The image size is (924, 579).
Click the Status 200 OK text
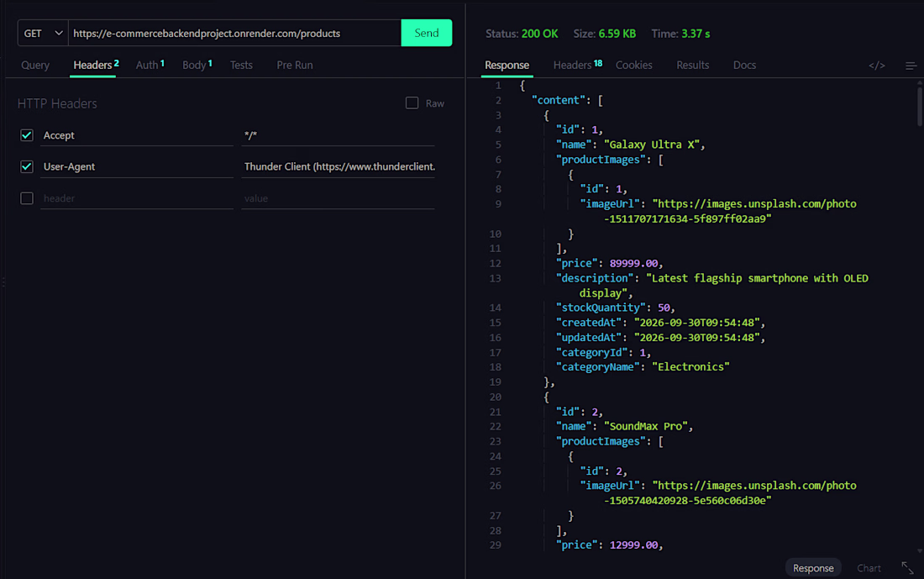tap(522, 34)
